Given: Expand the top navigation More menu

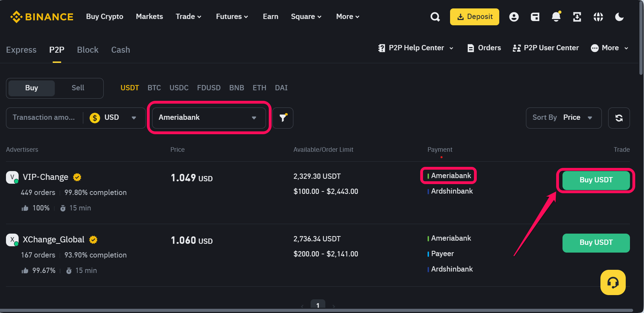Looking at the screenshot, I should (x=347, y=17).
